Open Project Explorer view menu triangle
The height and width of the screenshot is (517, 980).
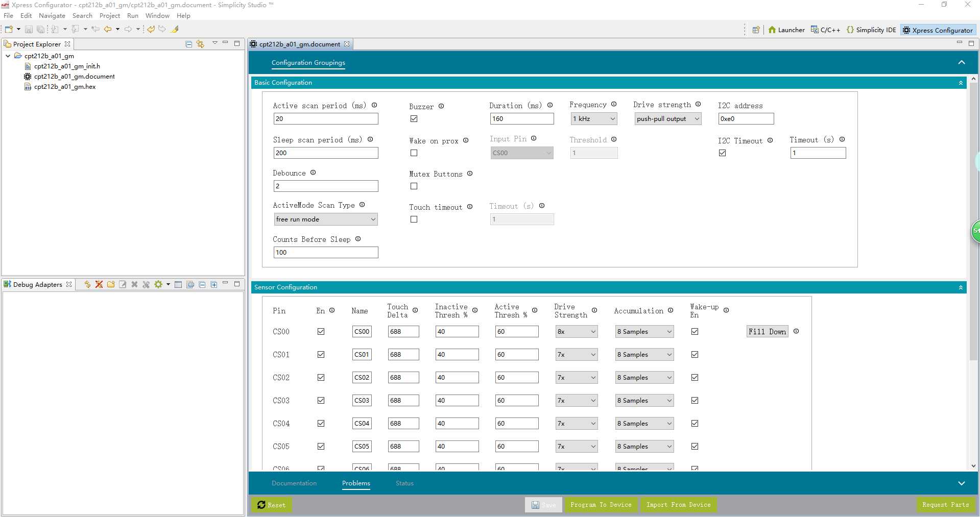[x=215, y=43]
